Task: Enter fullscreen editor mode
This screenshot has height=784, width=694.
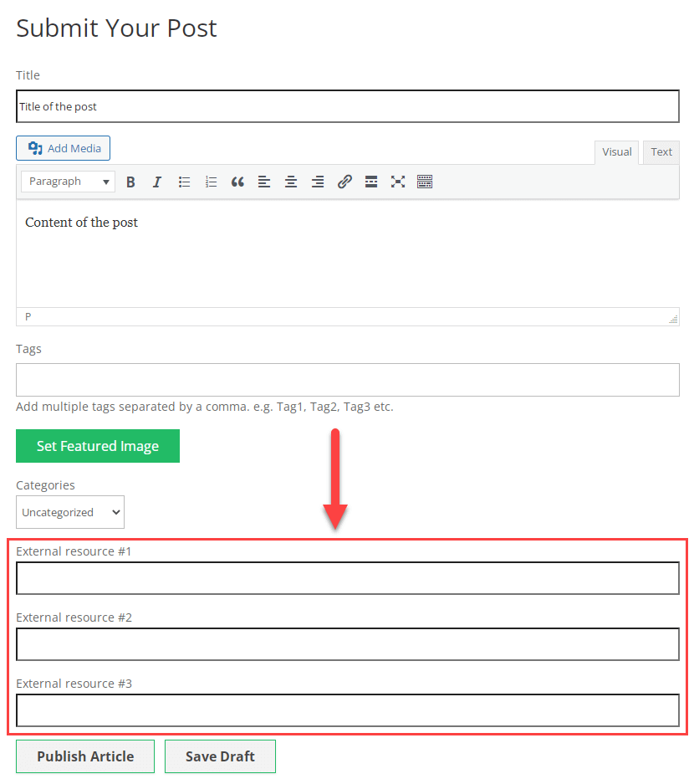Action: pyautogui.click(x=398, y=182)
